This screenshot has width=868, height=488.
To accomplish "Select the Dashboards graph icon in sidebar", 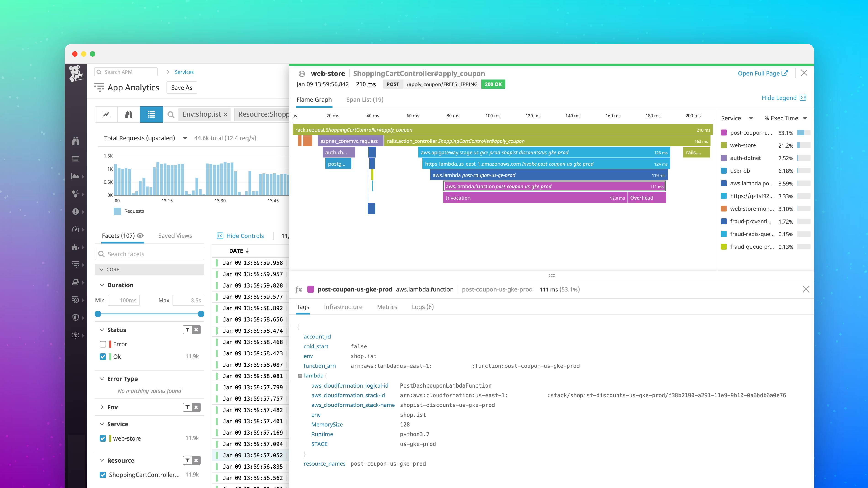I will pyautogui.click(x=76, y=176).
